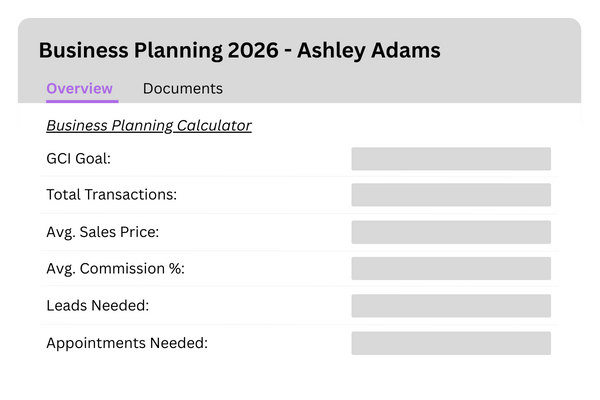Click the Business Planning 2026 title text

(x=165, y=50)
